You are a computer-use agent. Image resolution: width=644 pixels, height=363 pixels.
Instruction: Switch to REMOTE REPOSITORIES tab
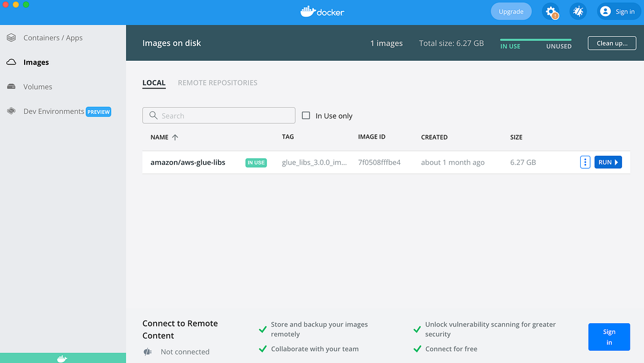coord(217,83)
